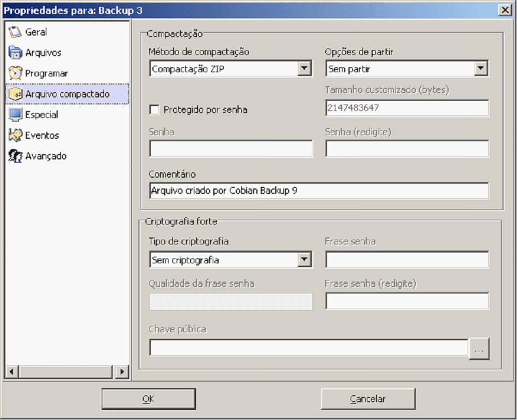This screenshot has height=420, width=517.
Task: Click into the Comentário text field
Action: (x=319, y=191)
